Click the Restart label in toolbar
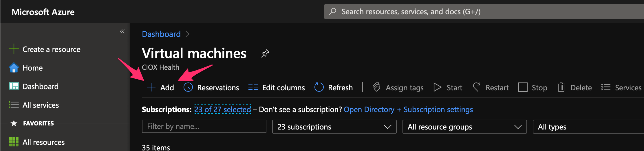Image resolution: width=644 pixels, height=151 pixels. point(497,88)
